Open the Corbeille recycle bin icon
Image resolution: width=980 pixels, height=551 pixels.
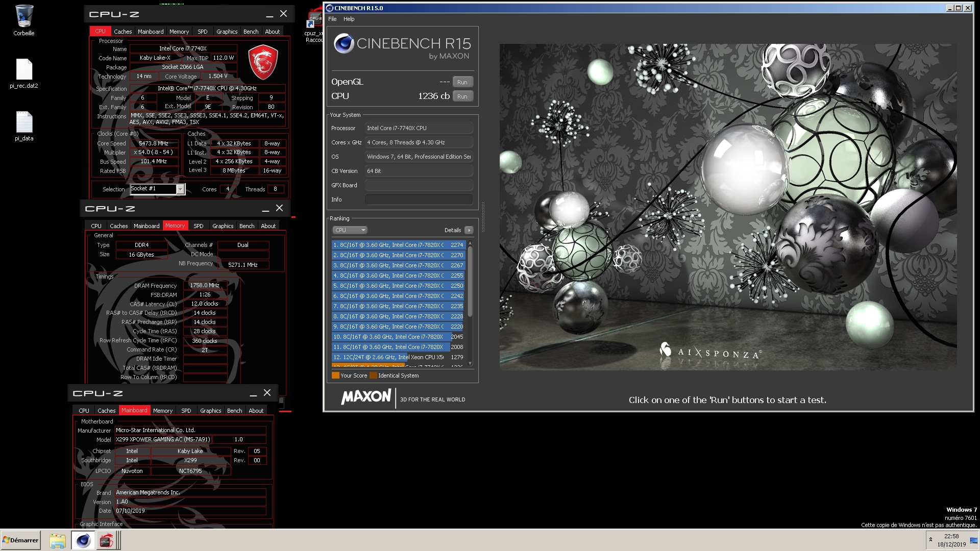click(x=24, y=16)
